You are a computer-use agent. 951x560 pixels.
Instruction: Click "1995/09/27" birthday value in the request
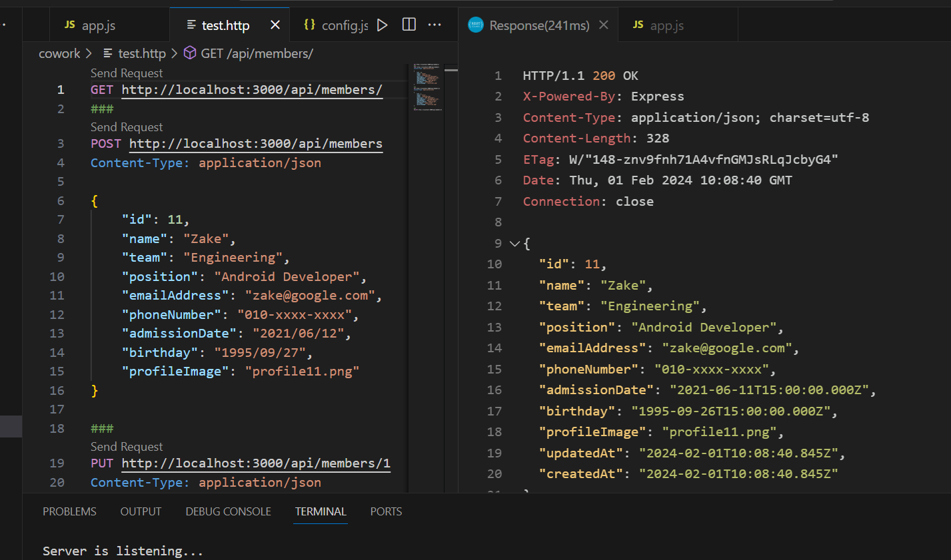click(x=260, y=353)
